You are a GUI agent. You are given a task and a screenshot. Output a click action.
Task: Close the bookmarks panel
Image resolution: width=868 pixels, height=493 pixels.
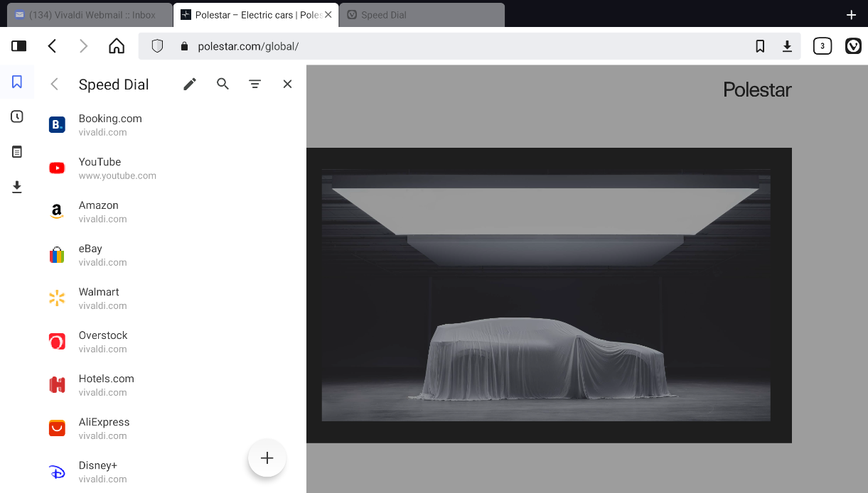click(x=287, y=84)
